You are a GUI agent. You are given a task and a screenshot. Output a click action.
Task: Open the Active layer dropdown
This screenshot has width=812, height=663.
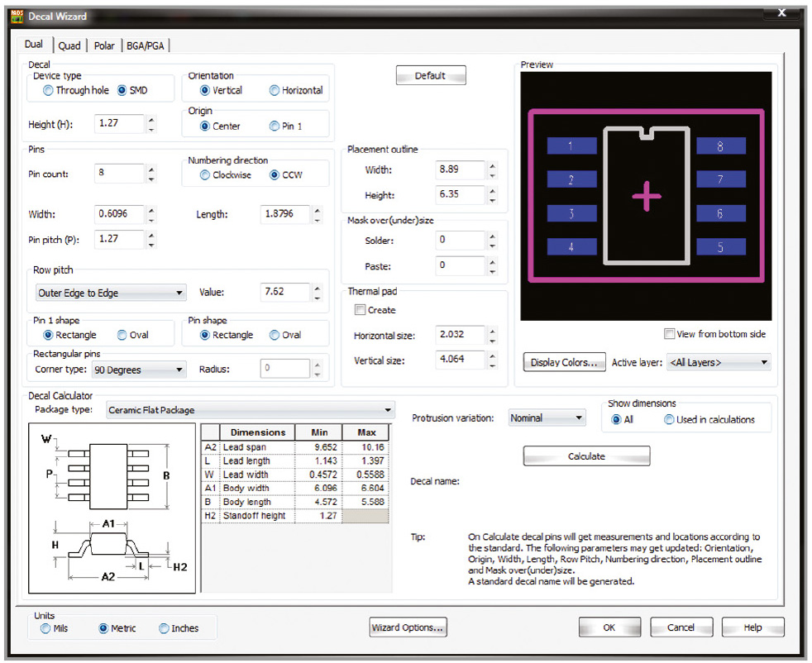pyautogui.click(x=718, y=362)
